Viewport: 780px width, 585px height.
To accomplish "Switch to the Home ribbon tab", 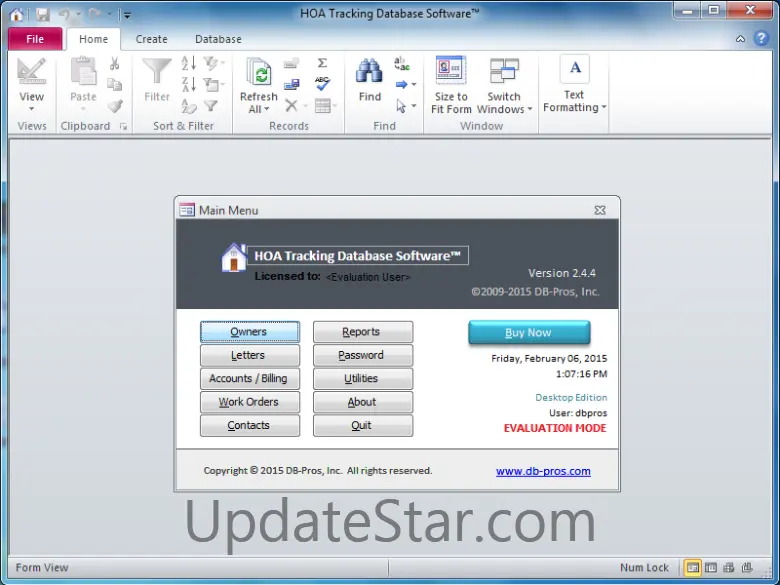I will [93, 39].
